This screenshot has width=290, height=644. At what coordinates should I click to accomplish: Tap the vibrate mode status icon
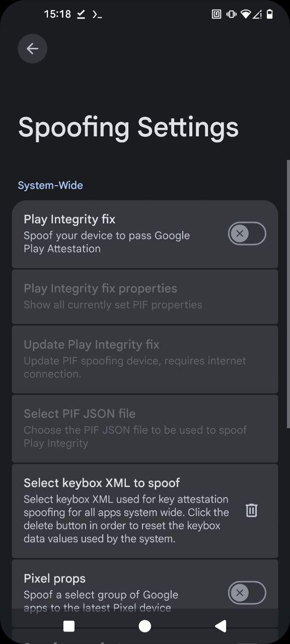click(x=231, y=14)
